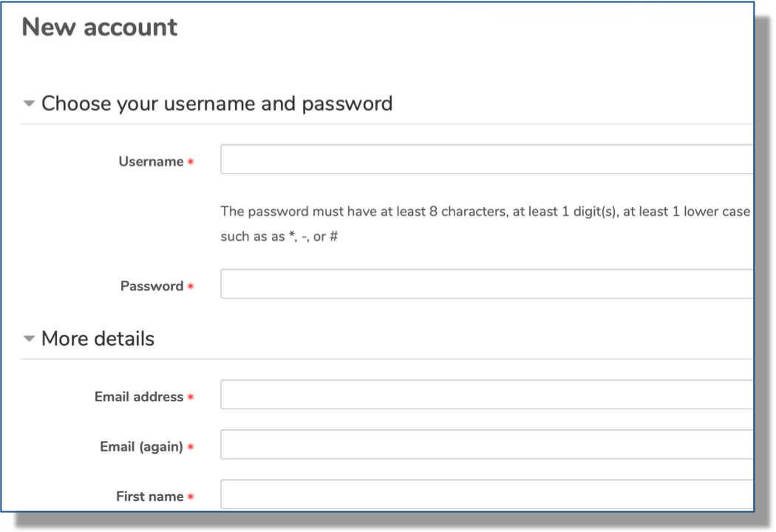Click the First name field label
Image resolution: width=776 pixels, height=532 pixels.
point(150,497)
